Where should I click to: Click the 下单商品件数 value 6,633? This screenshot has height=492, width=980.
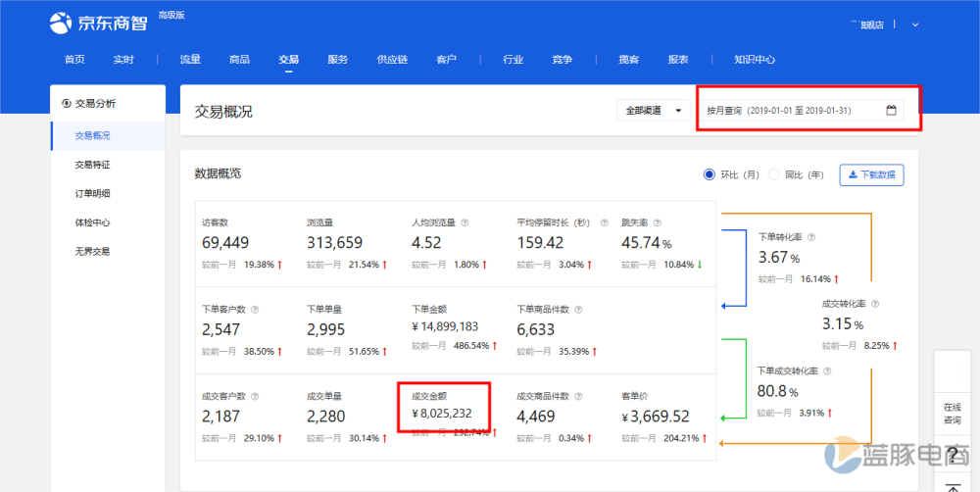click(x=536, y=329)
